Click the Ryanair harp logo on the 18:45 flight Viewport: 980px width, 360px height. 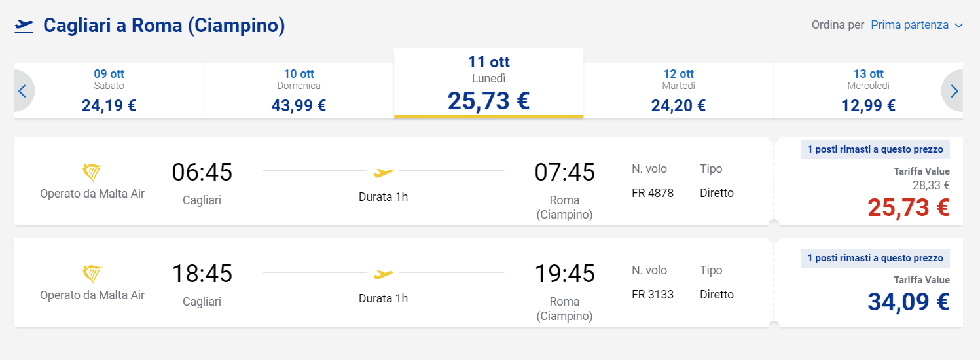(x=92, y=274)
